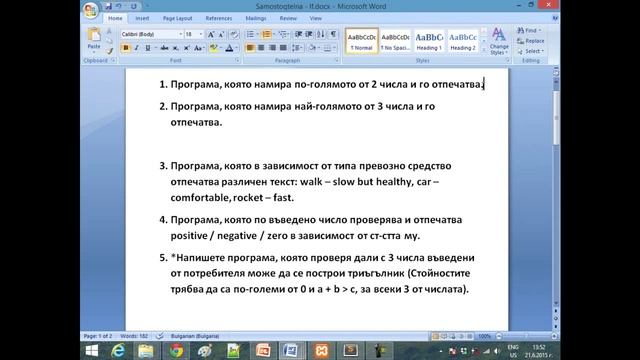Image resolution: width=640 pixels, height=360 pixels.
Task: Switch to Print Layout view in status bar
Action: 435,336
